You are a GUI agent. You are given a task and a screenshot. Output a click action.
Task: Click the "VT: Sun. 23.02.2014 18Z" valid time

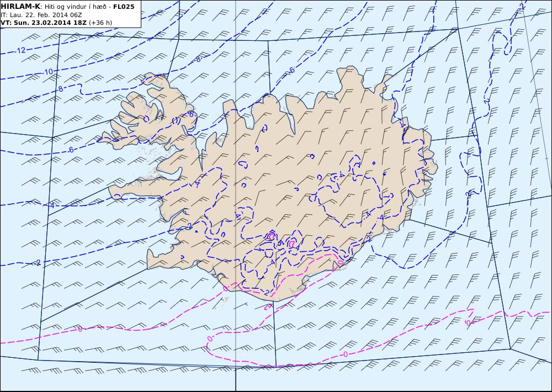pyautogui.click(x=44, y=23)
